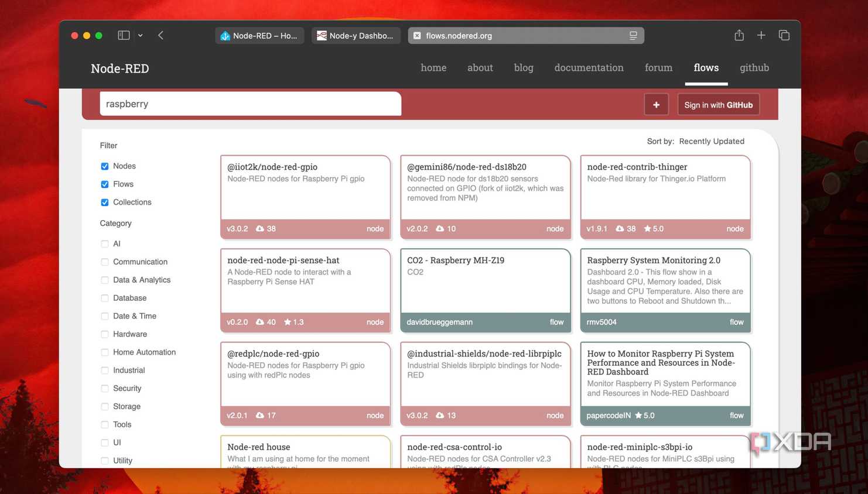Click download icon on node-red-contrib-thinger card
Viewport: 868px width, 494px height.
point(620,229)
